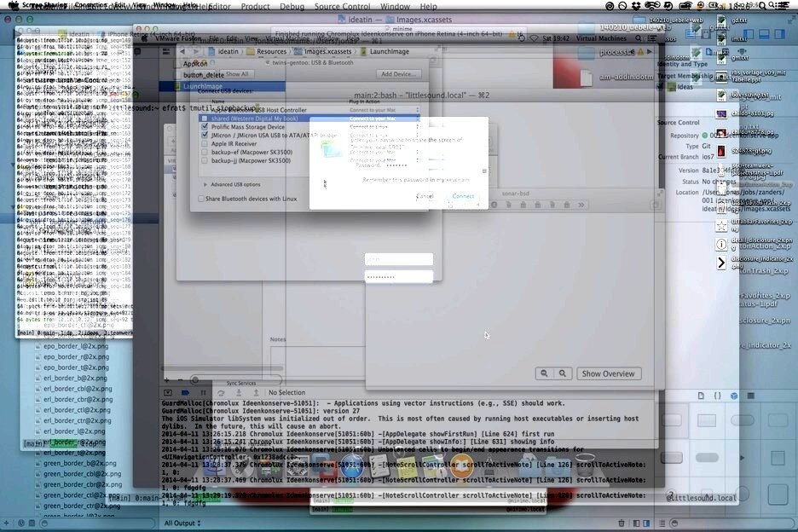Click the zoom in magnifier button
The height and width of the screenshot is (532, 798).
pyautogui.click(x=563, y=373)
